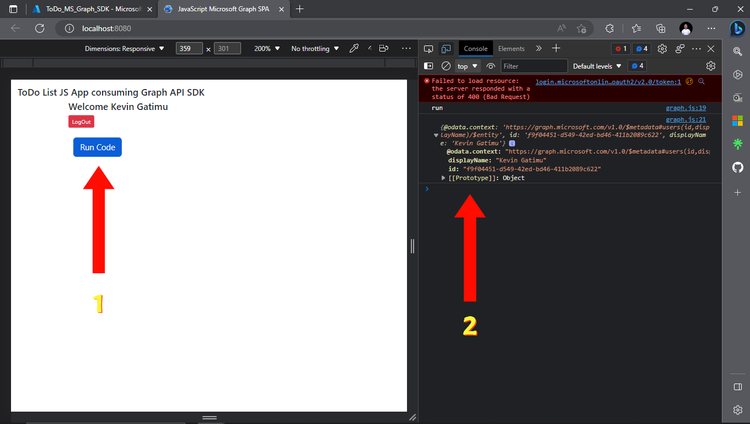Viewport: 750px width, 424px height.
Task: Open DevTools settings gear in toolbar
Action: 662,49
